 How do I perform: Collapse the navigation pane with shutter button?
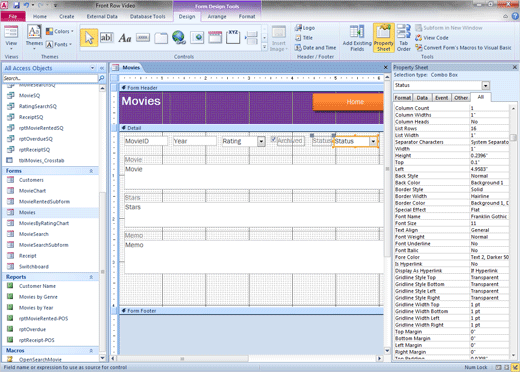tap(102, 68)
